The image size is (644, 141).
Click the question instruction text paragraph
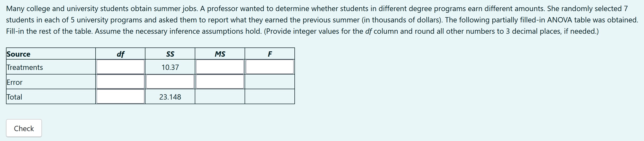[320, 20]
